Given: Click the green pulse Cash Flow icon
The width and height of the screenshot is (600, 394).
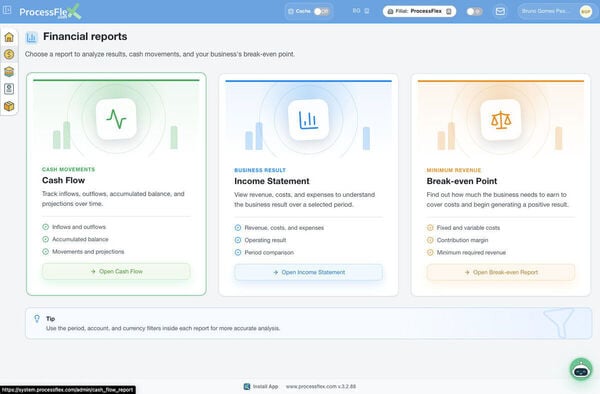Looking at the screenshot, I should pos(116,119).
